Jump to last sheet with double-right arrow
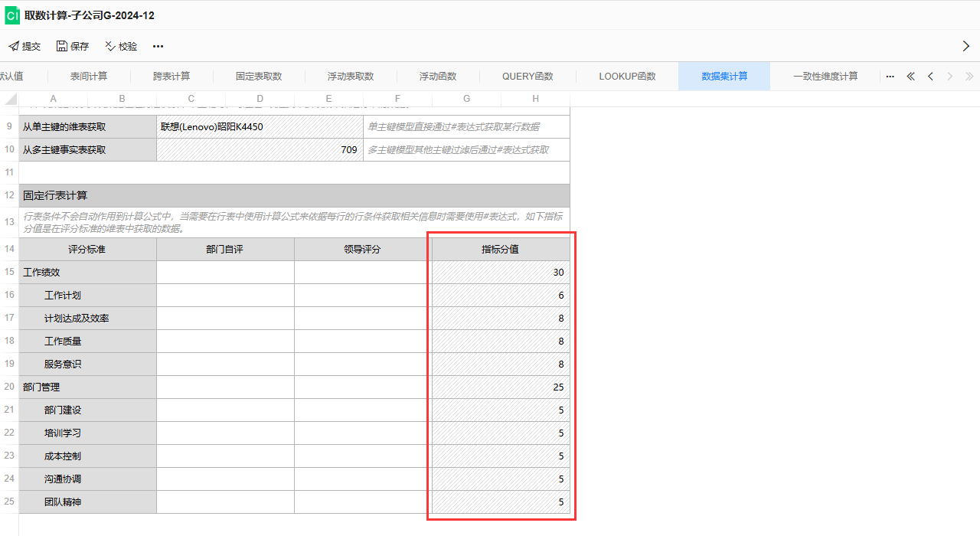Image resolution: width=980 pixels, height=536 pixels. (x=969, y=77)
